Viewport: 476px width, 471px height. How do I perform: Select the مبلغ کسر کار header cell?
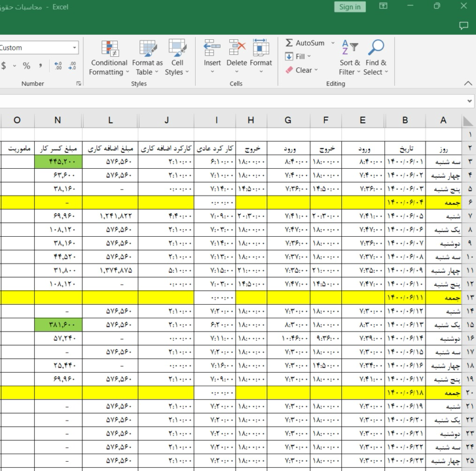tap(59, 148)
